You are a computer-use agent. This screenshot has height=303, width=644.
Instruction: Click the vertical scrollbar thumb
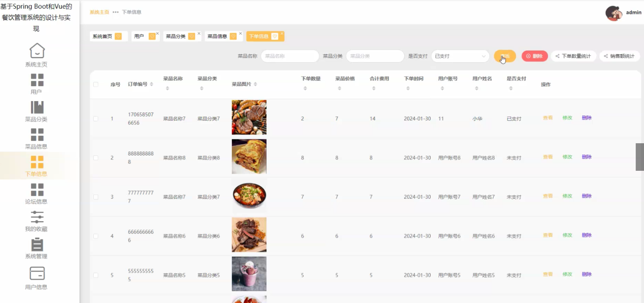click(x=640, y=157)
